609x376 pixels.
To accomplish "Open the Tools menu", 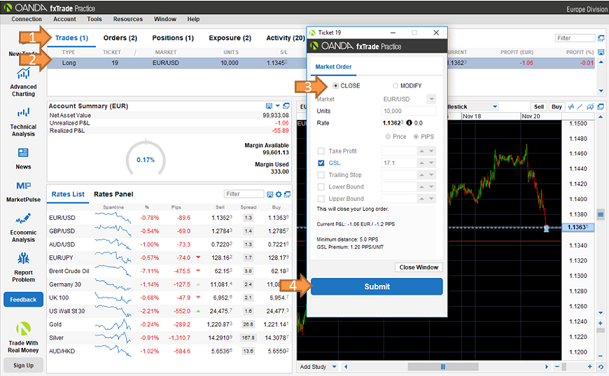I will 94,19.
